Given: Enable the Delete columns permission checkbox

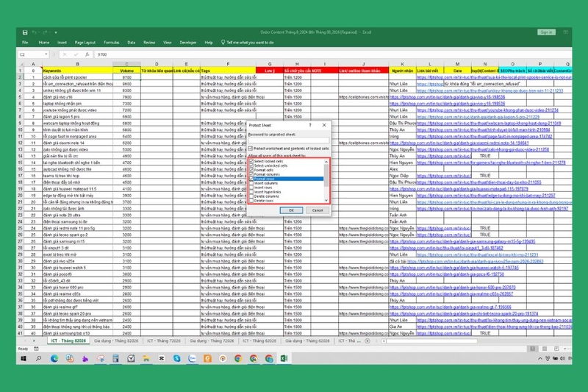Looking at the screenshot, I should pos(251,196).
